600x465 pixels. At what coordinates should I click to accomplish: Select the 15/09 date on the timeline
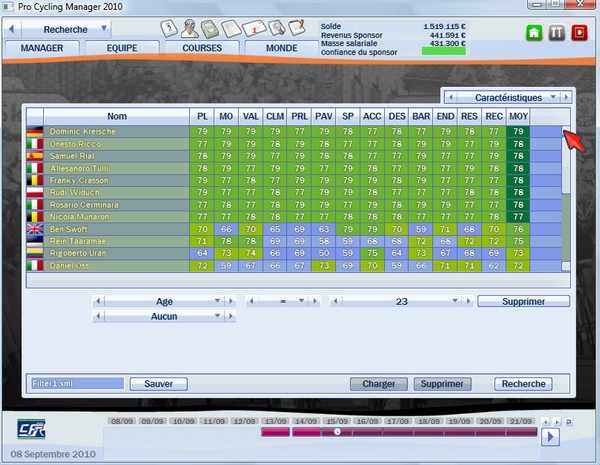pos(337,423)
